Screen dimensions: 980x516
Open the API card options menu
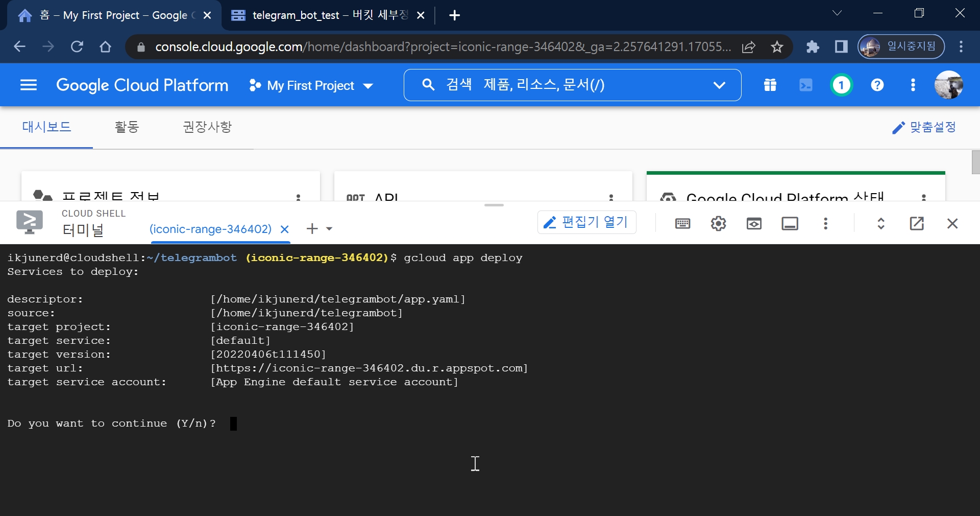611,197
